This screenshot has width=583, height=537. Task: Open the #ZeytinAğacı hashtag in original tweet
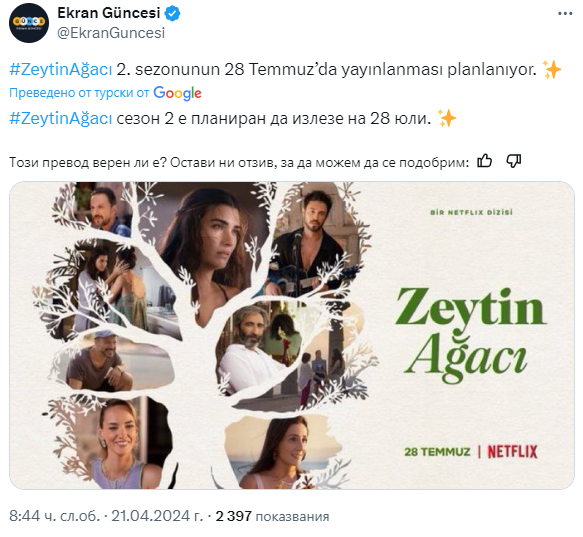(61, 70)
